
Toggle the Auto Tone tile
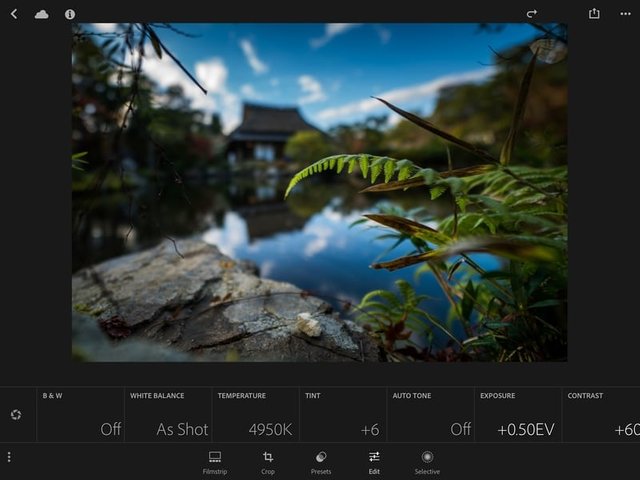click(431, 414)
